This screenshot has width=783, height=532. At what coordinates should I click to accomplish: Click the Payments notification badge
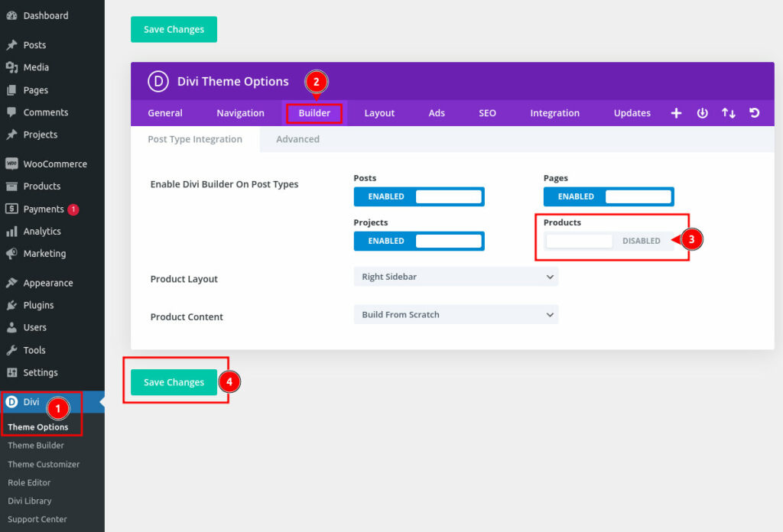pyautogui.click(x=73, y=209)
